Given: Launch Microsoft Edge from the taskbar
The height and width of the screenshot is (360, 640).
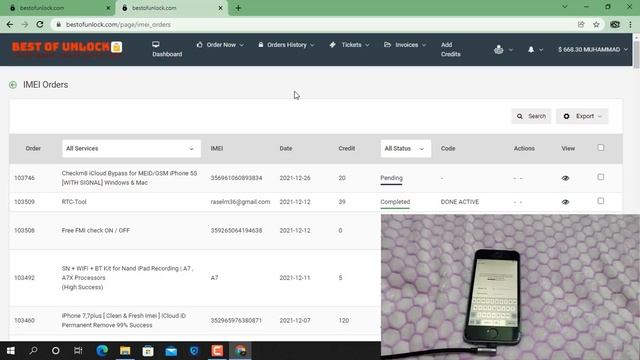Looking at the screenshot, I should pyautogui.click(x=102, y=351).
